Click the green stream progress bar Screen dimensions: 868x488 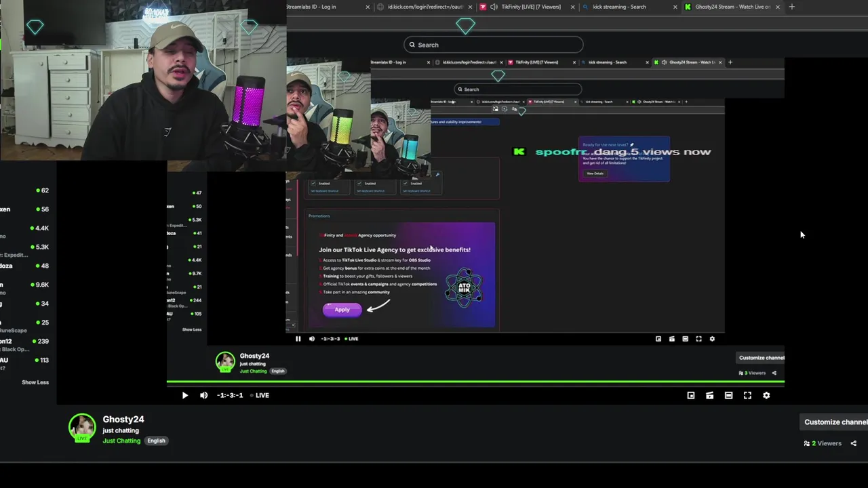pos(475,383)
